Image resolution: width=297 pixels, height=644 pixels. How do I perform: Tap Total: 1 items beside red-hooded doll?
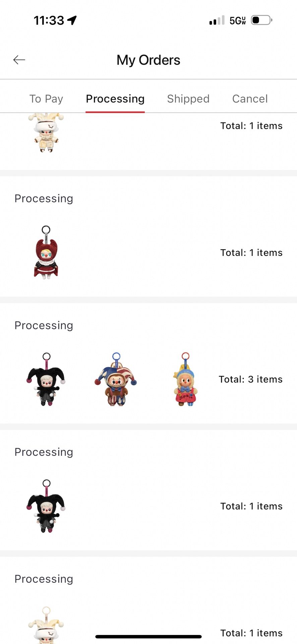click(251, 253)
